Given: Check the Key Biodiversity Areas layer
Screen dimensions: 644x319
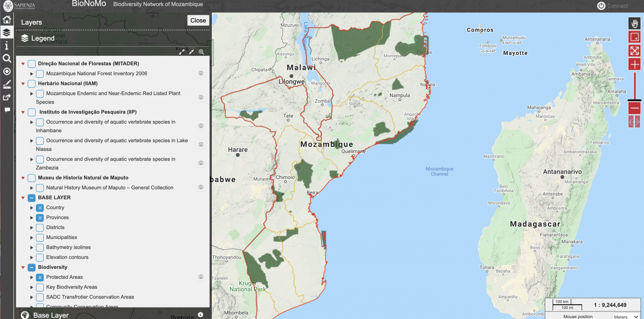Looking at the screenshot, I should (x=40, y=287).
